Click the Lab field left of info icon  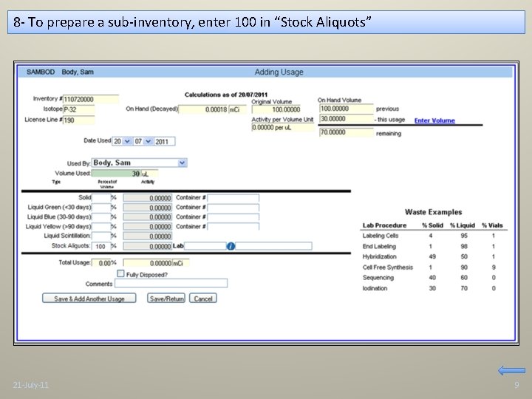205,246
